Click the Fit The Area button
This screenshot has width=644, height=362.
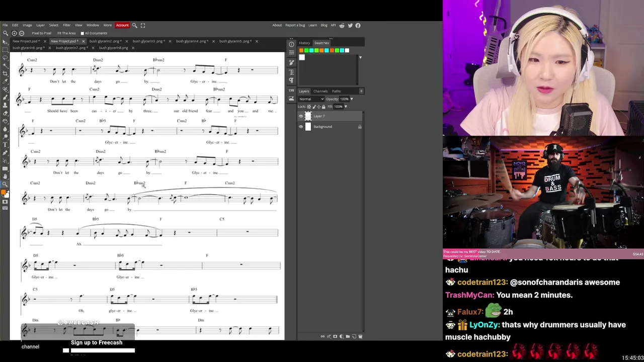[66, 33]
